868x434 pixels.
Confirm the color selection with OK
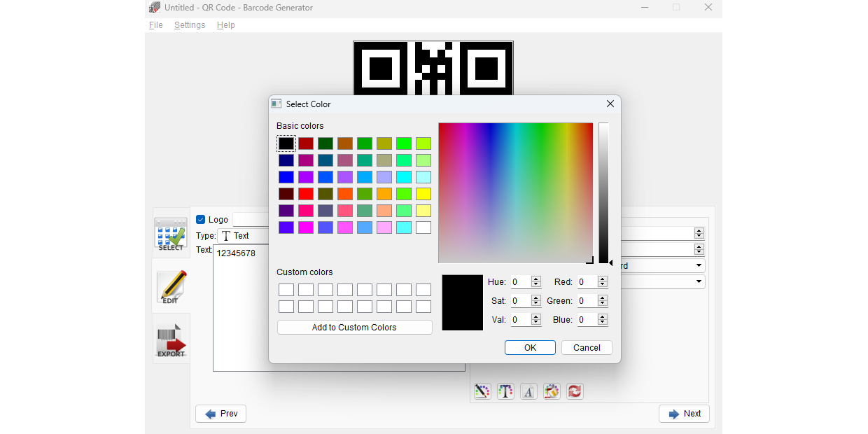click(x=530, y=347)
